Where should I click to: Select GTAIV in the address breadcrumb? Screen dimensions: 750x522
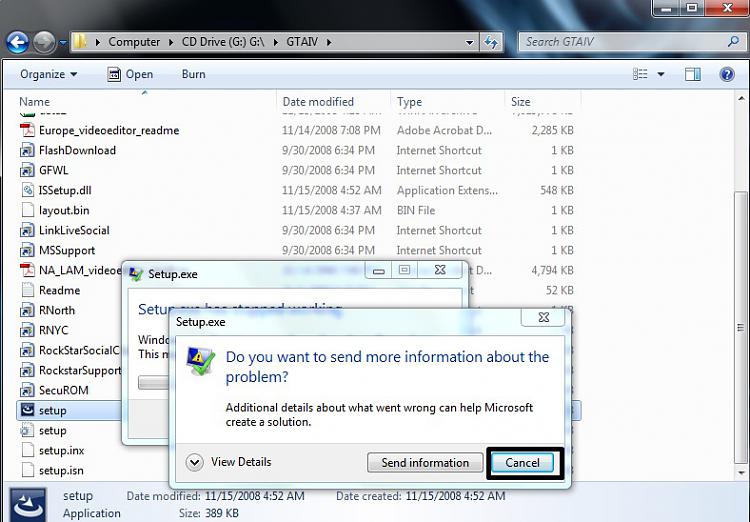[x=302, y=42]
